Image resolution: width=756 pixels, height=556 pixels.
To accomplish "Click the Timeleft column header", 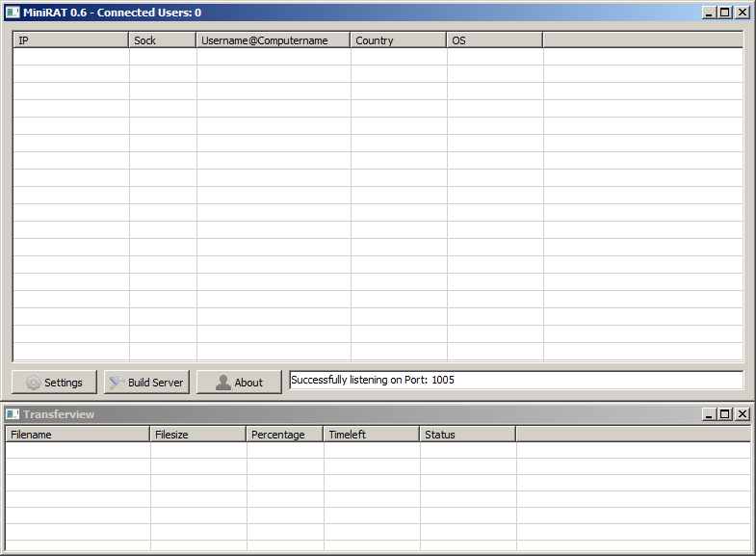I will click(x=372, y=435).
